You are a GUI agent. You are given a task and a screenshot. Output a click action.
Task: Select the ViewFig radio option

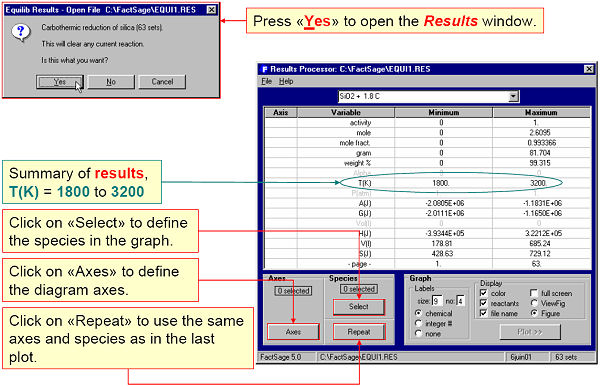pyautogui.click(x=534, y=303)
